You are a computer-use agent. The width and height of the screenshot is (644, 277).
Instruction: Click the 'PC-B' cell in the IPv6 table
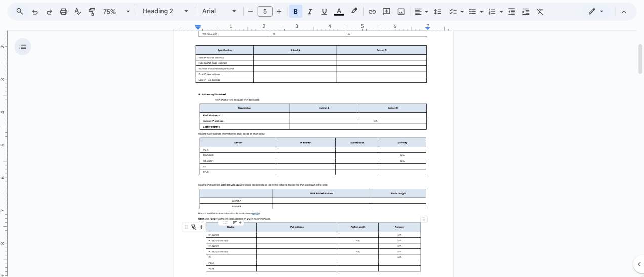[231, 268]
